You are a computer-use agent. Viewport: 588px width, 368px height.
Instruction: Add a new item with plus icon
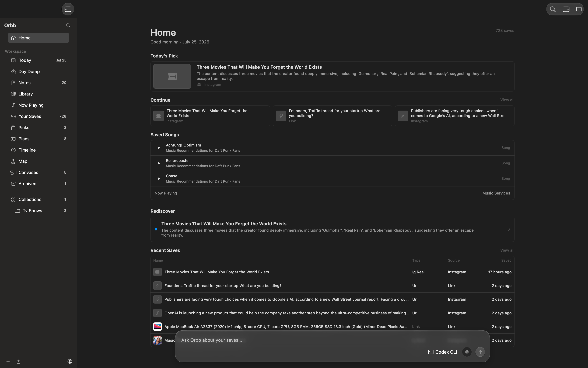pos(8,361)
